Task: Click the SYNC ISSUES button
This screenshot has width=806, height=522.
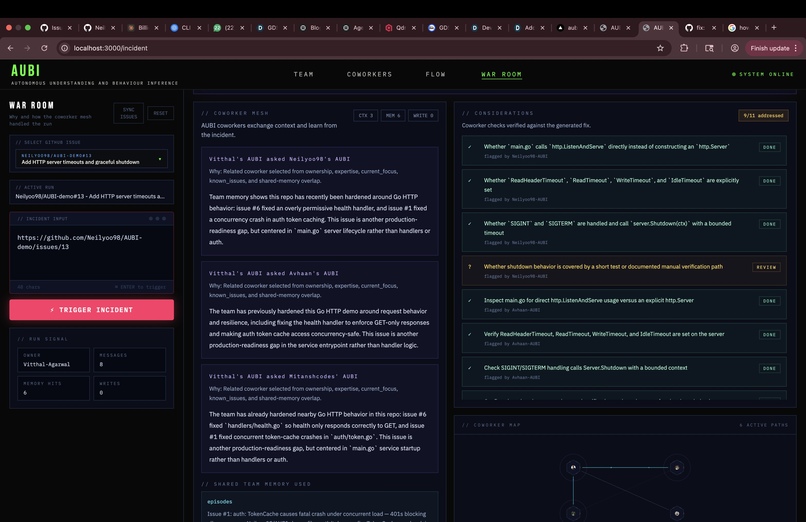Action: pyautogui.click(x=129, y=113)
